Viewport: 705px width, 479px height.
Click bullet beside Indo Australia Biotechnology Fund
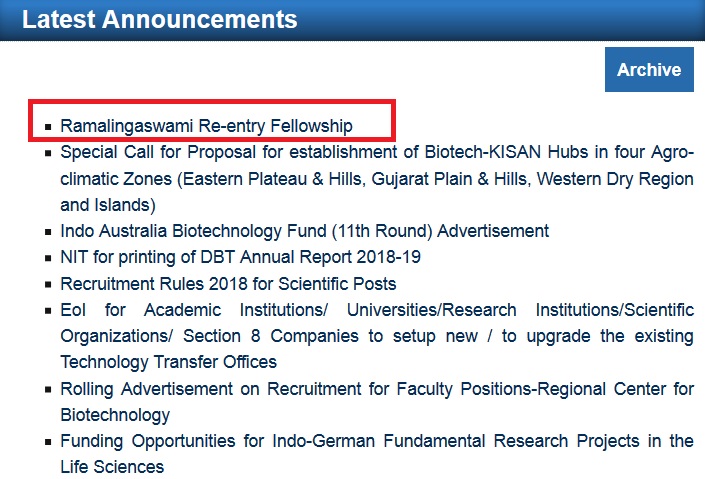47,232
